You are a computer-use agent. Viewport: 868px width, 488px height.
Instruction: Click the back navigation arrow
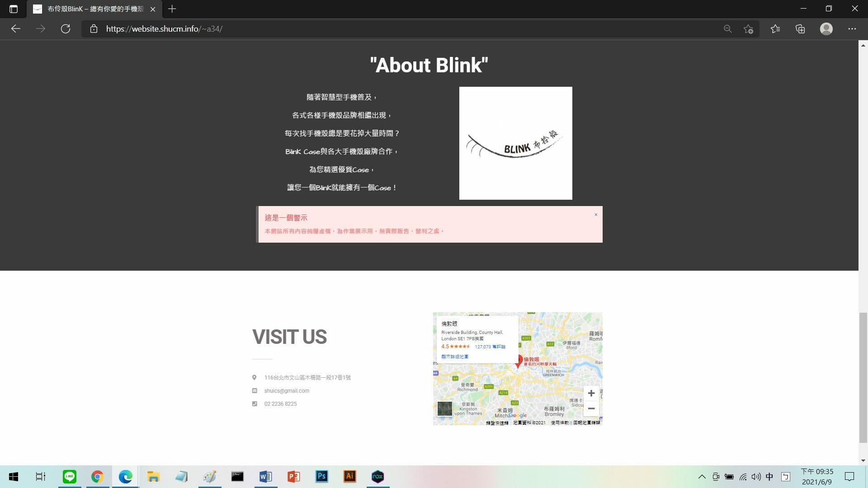pos(16,29)
